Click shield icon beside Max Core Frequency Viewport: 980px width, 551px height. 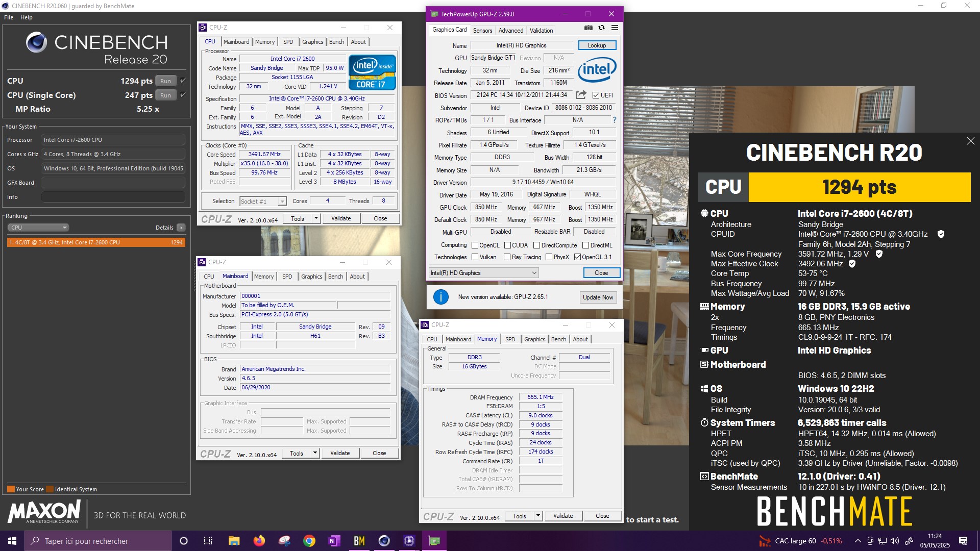click(879, 254)
